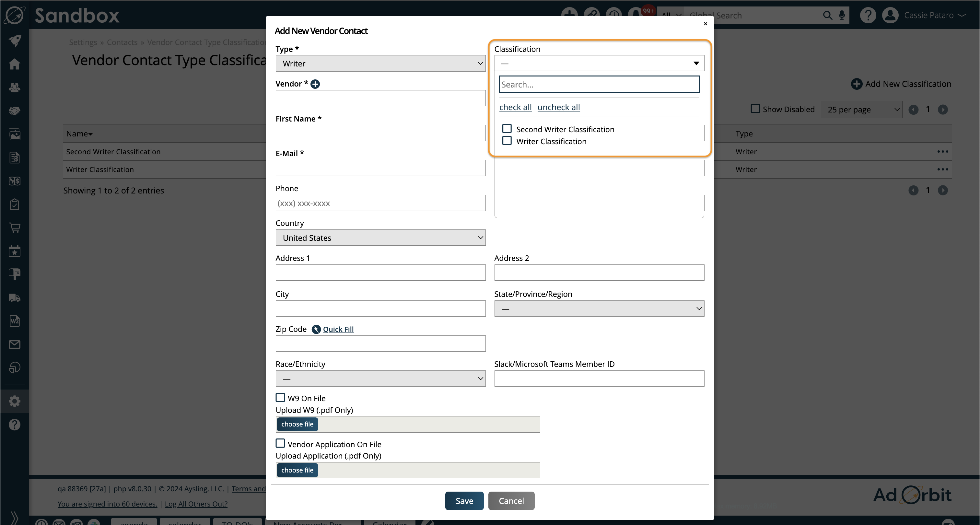
Task: Open the Type dropdown showing Writer
Action: (x=380, y=63)
